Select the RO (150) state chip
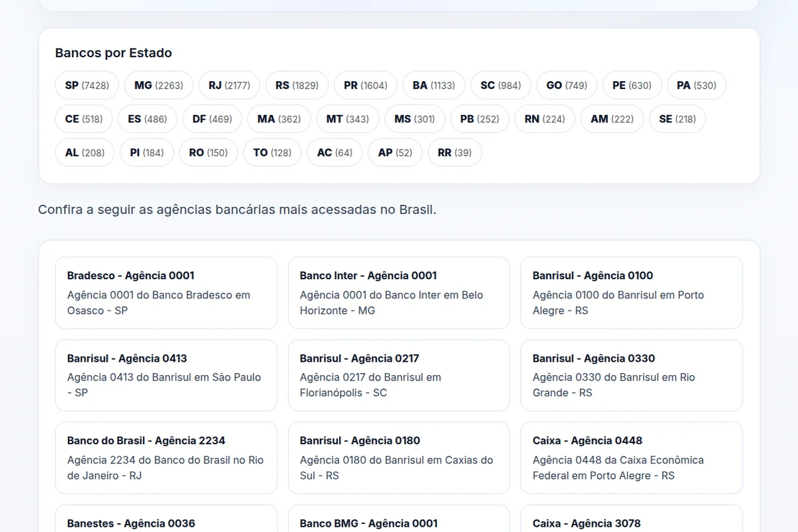 (209, 152)
